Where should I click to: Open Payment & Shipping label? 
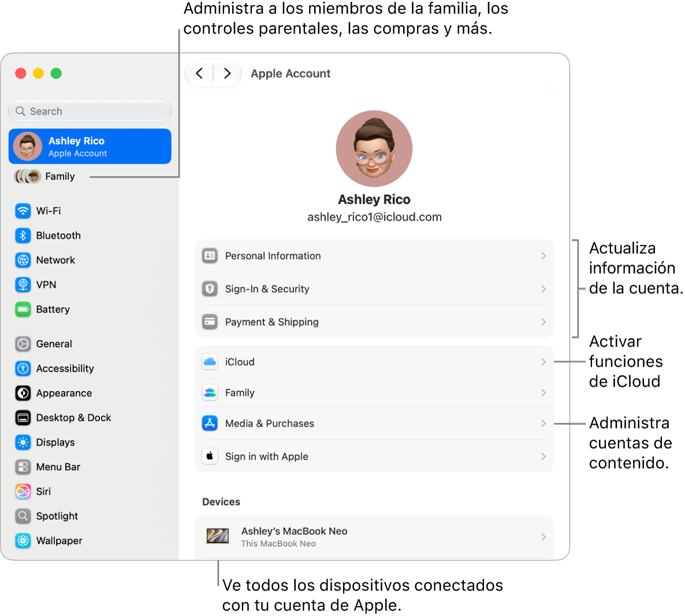271,322
